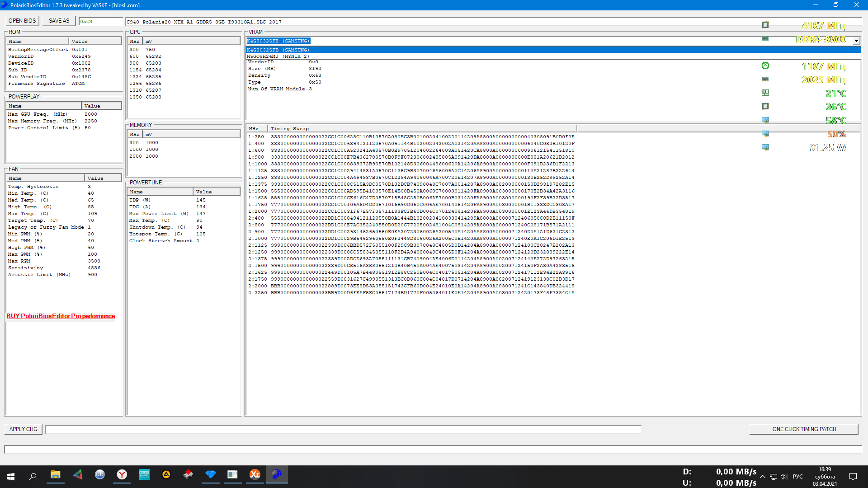Screen dimensions: 868x488
Task: Launch qBittorrent from the taskbar
Action: click(x=100, y=475)
